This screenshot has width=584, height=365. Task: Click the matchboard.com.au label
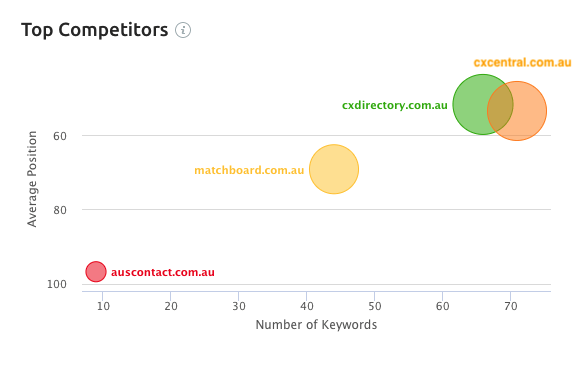(x=249, y=170)
